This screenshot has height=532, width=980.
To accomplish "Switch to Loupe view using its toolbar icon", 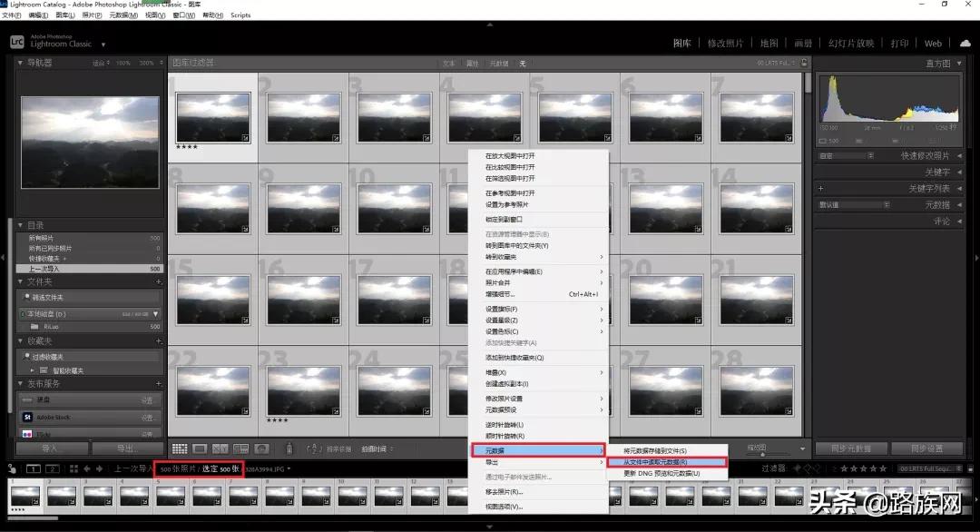I will click(201, 448).
